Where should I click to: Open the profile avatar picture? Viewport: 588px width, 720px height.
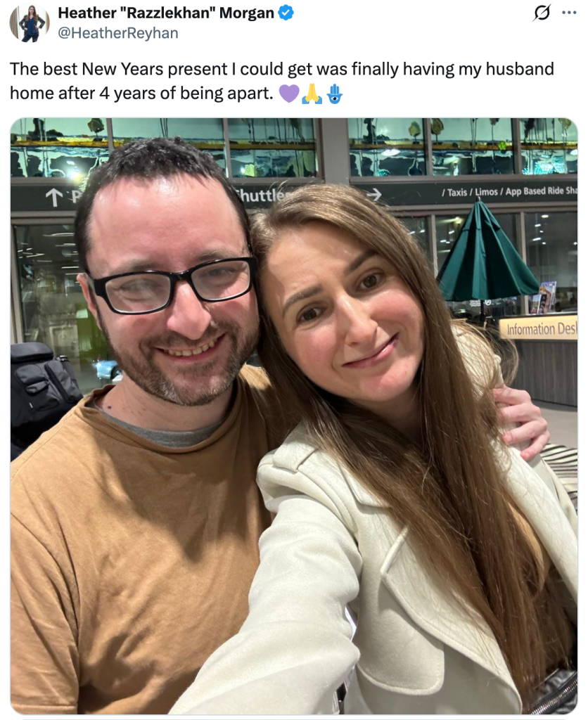point(30,22)
